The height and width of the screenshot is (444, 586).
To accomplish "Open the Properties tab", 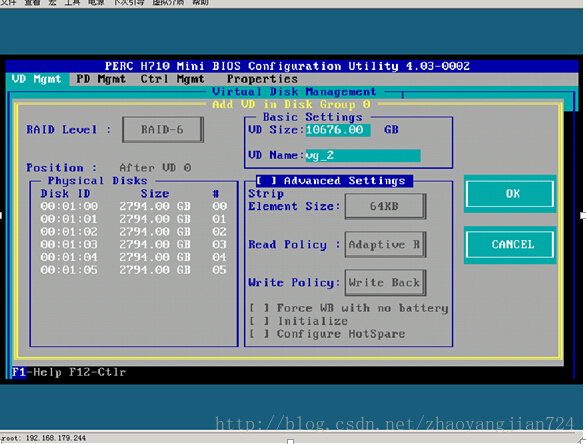I will pyautogui.click(x=262, y=79).
